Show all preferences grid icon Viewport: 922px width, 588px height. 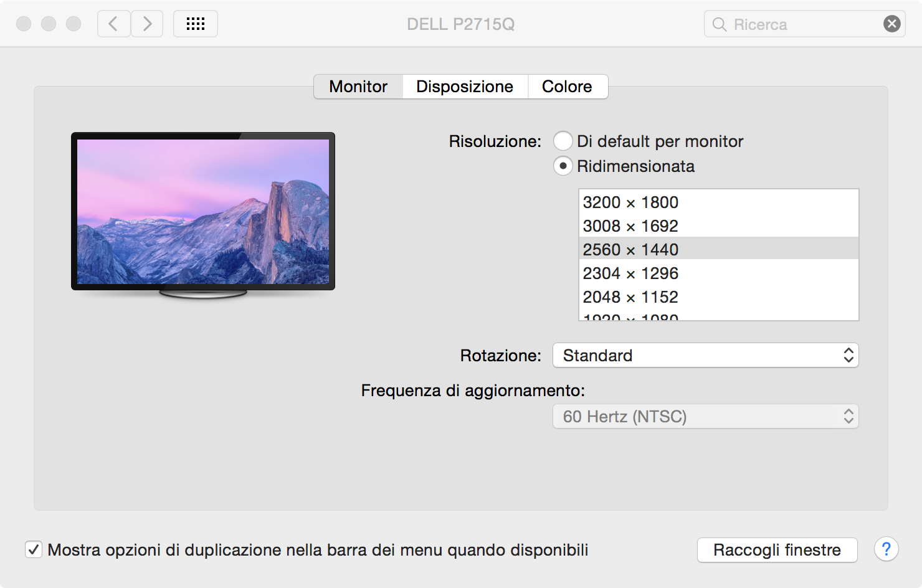click(196, 24)
